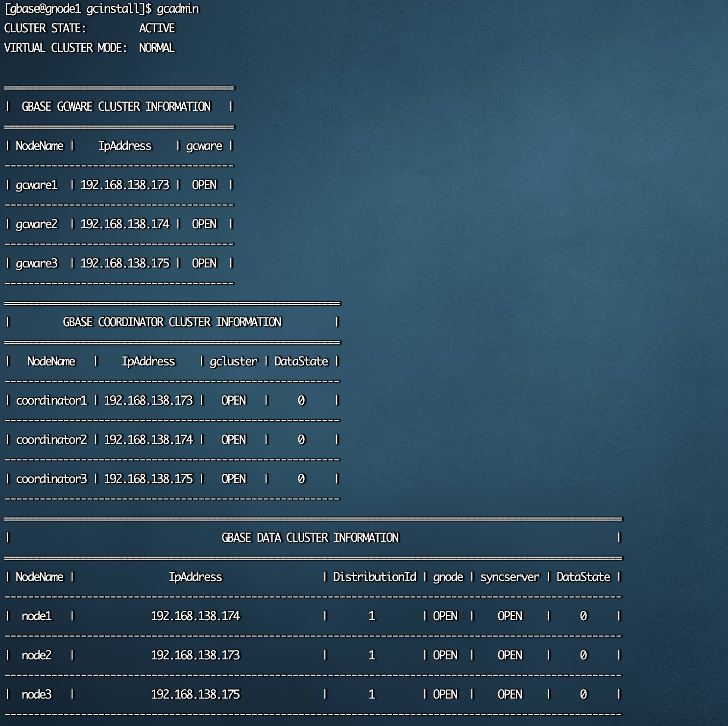The width and height of the screenshot is (728, 726).
Task: Click the DistributionId value 1 for node2
Action: (x=372, y=655)
